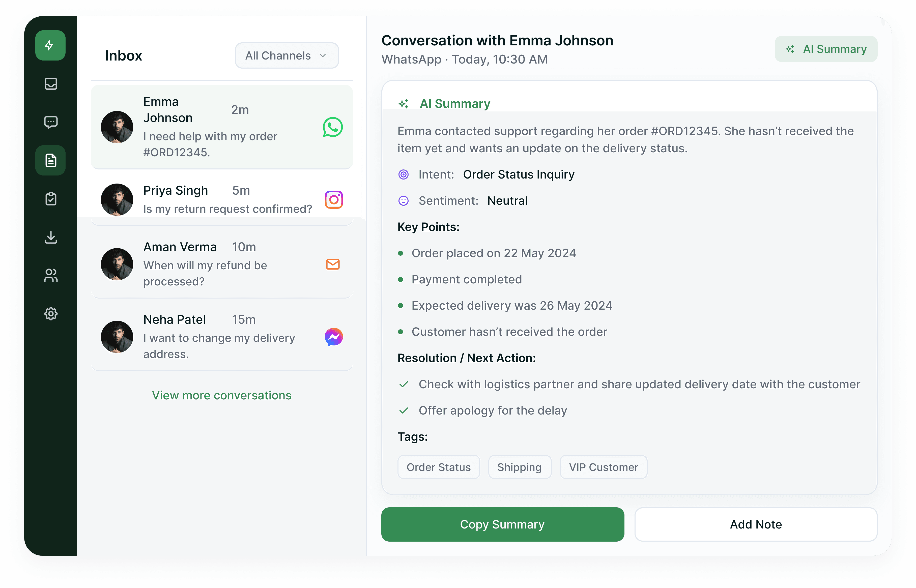
Task: Select the document summary sidebar icon
Action: (50, 160)
